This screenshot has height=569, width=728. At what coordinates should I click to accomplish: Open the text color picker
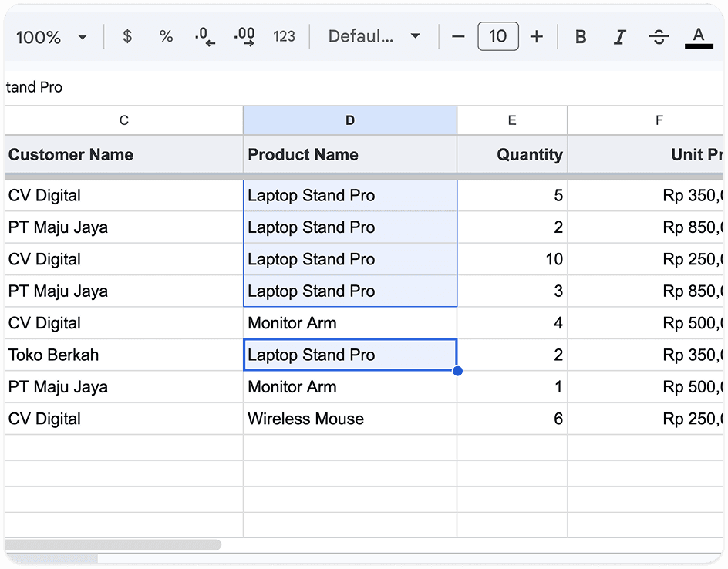[699, 37]
